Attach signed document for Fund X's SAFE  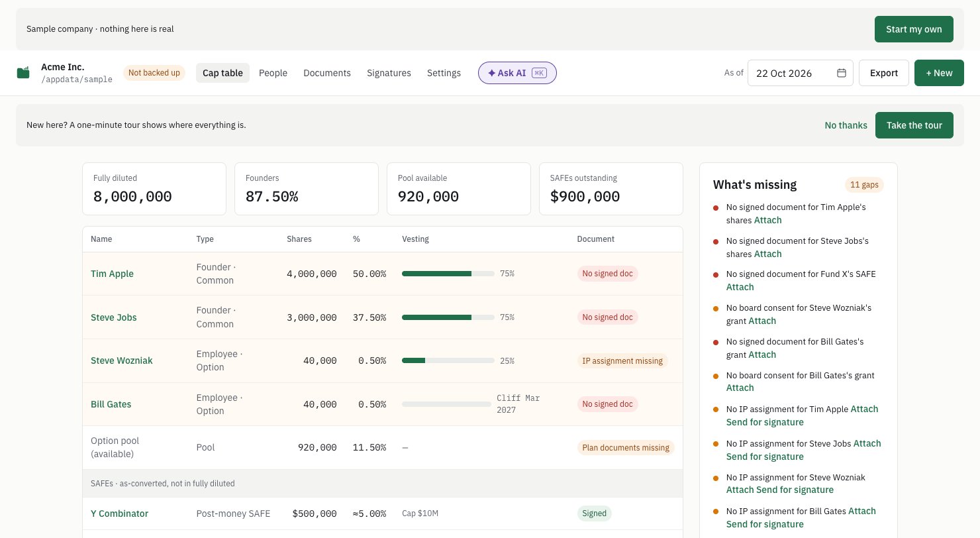[740, 287]
